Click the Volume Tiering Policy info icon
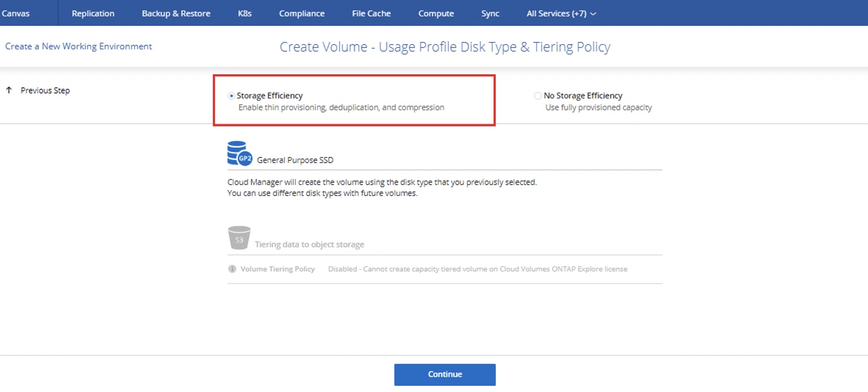Image resolution: width=868 pixels, height=392 pixels. point(232,269)
